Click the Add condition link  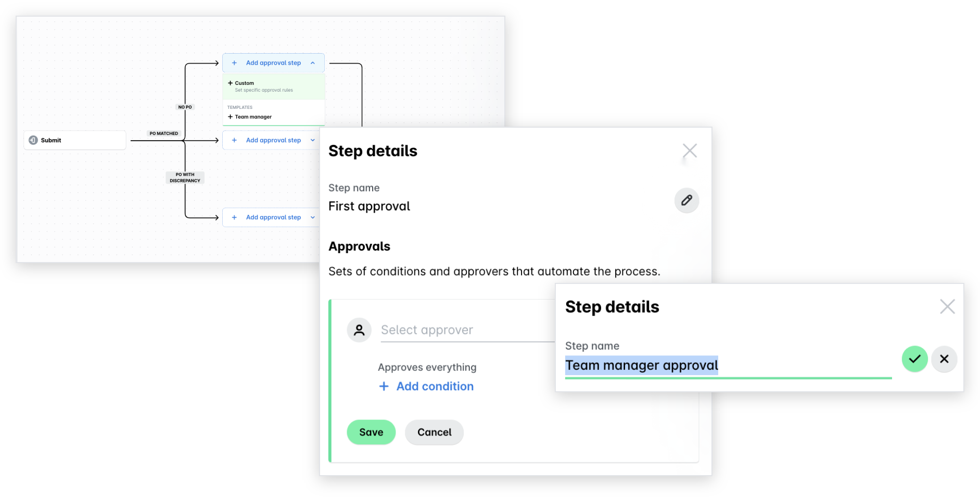pyautogui.click(x=435, y=387)
